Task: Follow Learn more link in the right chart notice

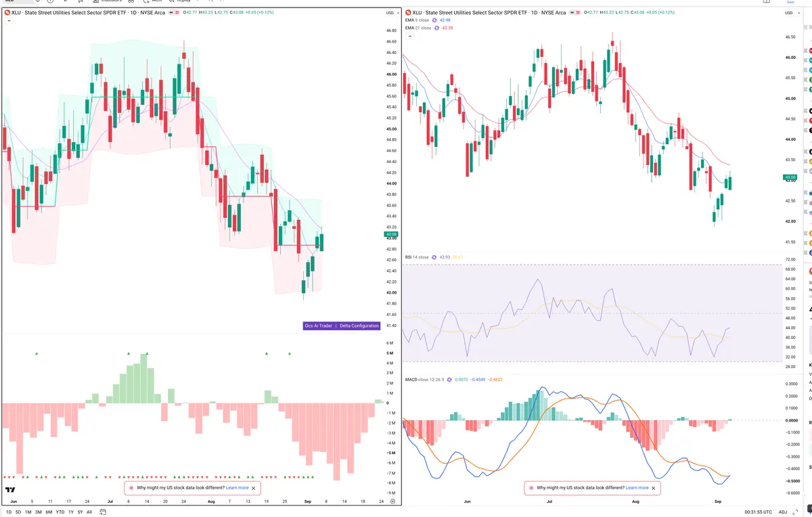Action: click(x=637, y=488)
